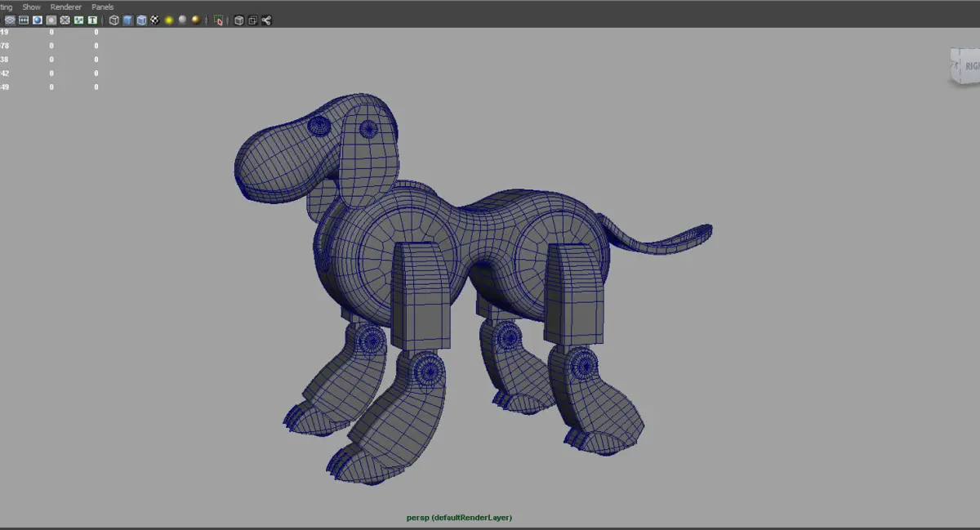
Task: Toggle the safe title T icon
Action: click(92, 20)
